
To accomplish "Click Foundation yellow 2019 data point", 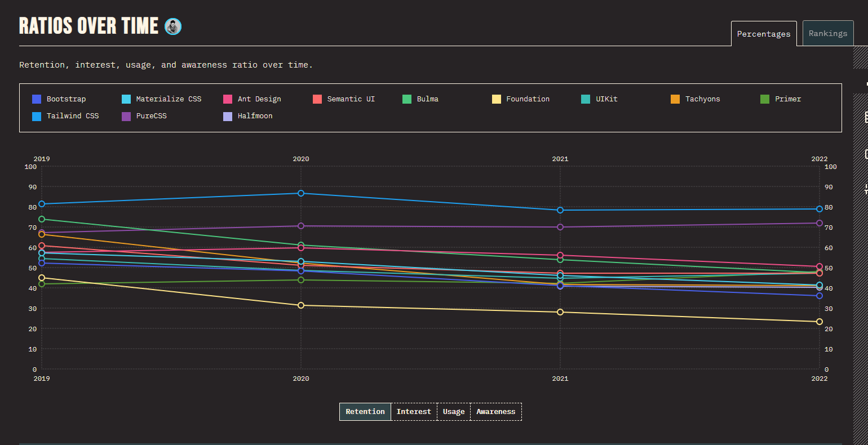I will 42,278.
